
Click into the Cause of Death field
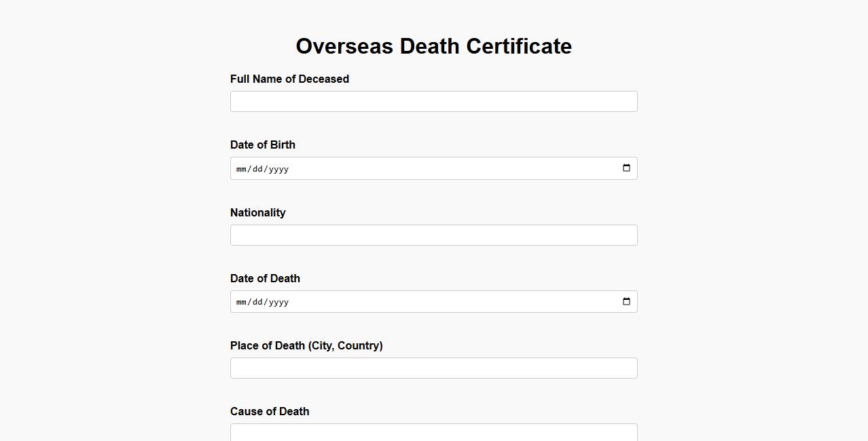click(x=433, y=432)
